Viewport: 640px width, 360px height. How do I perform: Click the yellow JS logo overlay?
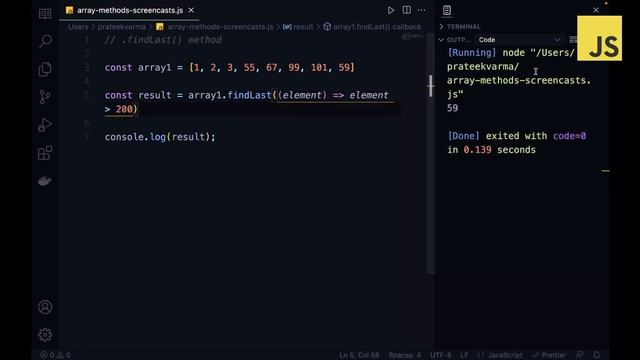click(x=600, y=38)
